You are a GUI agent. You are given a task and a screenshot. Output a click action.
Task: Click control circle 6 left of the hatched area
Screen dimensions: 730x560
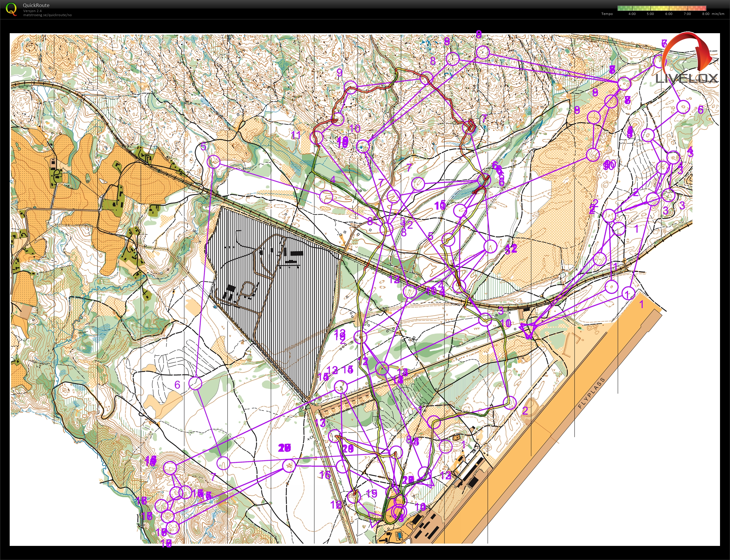pos(195,383)
